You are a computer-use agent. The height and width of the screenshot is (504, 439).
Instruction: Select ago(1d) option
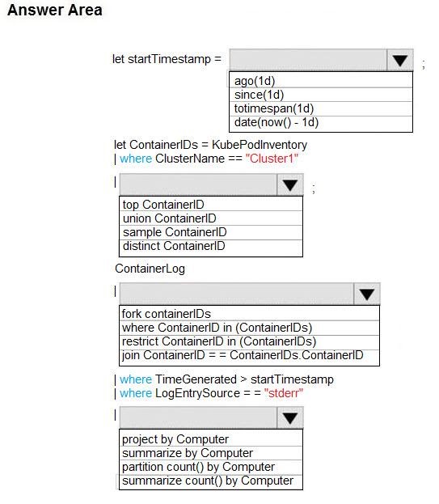click(x=320, y=80)
